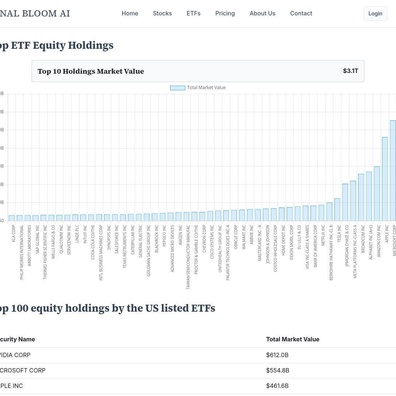Viewport: 396px width, 396px height.
Task: Select the Top 10 Holdings Market Value card
Action: (x=198, y=71)
